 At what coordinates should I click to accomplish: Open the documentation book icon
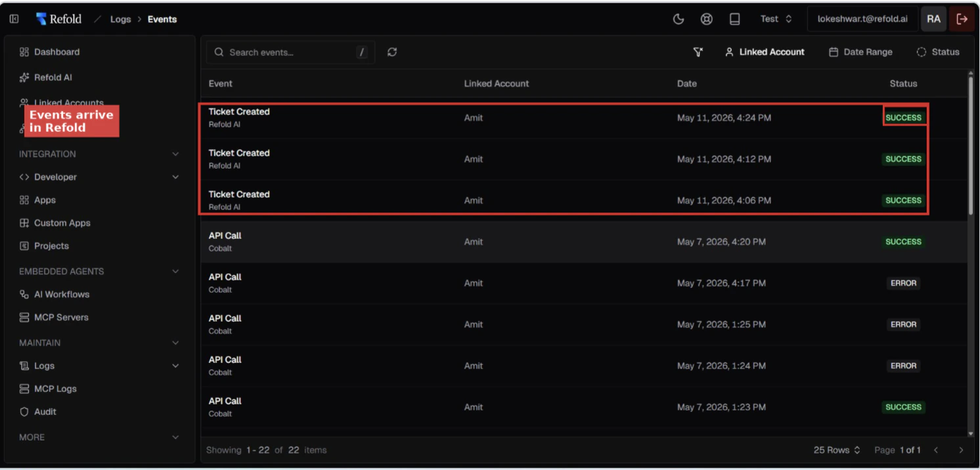click(735, 19)
